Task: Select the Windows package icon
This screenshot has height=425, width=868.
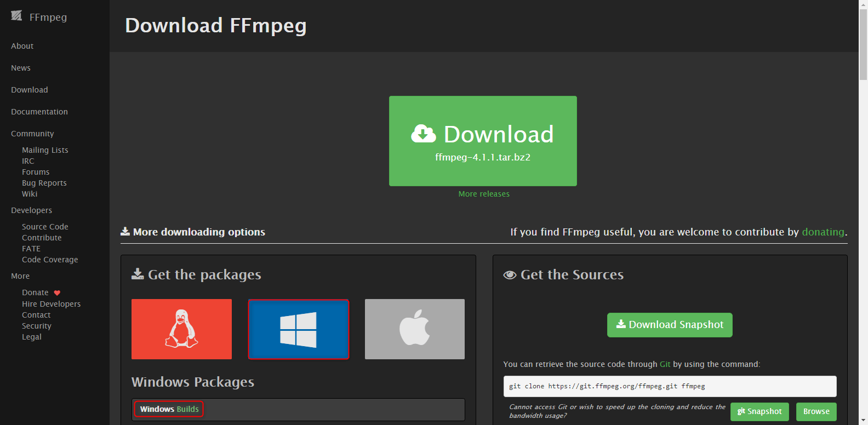Action: (299, 329)
